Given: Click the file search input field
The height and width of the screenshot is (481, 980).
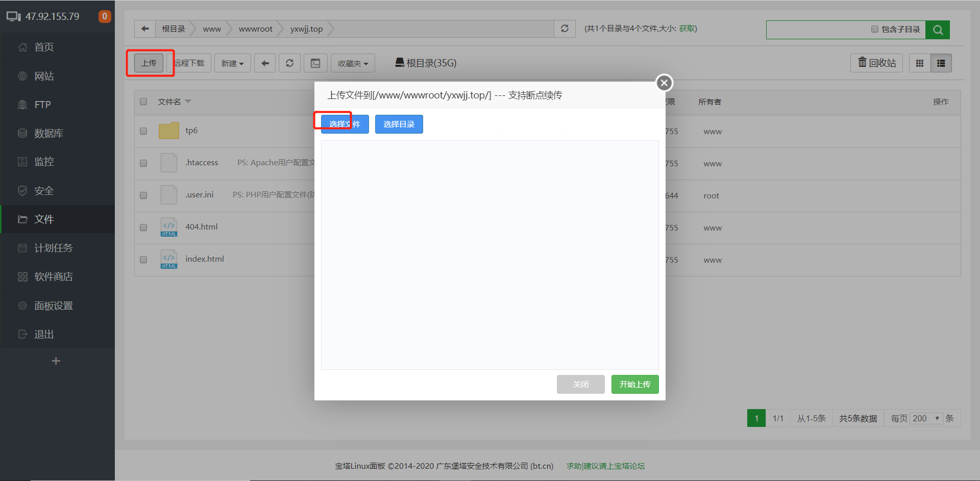Looking at the screenshot, I should tap(817, 29).
